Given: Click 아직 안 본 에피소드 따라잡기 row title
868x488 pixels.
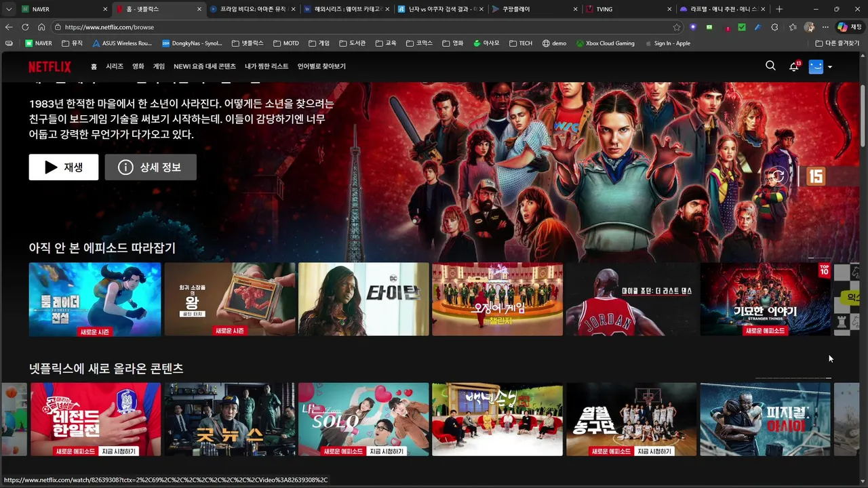Looking at the screenshot, I should point(102,248).
